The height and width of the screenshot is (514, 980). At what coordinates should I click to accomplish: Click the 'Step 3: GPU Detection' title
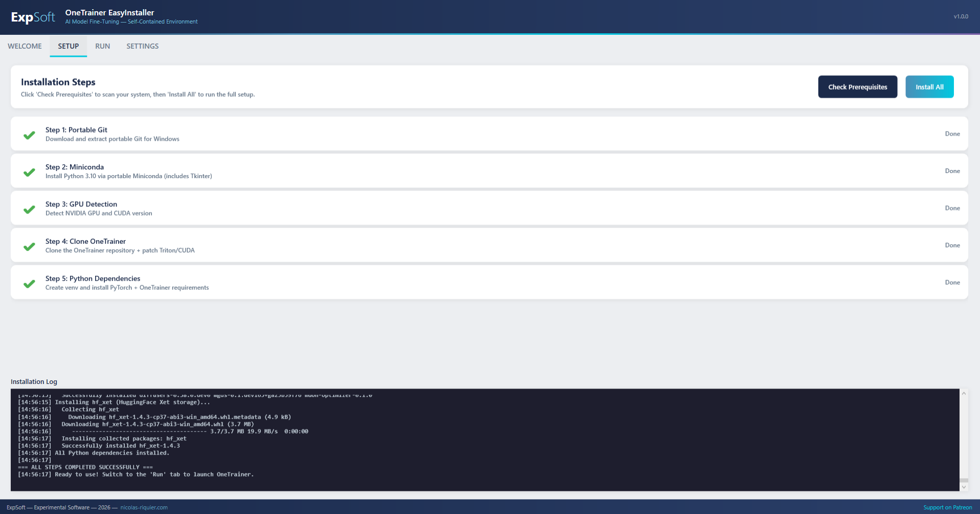coord(81,204)
